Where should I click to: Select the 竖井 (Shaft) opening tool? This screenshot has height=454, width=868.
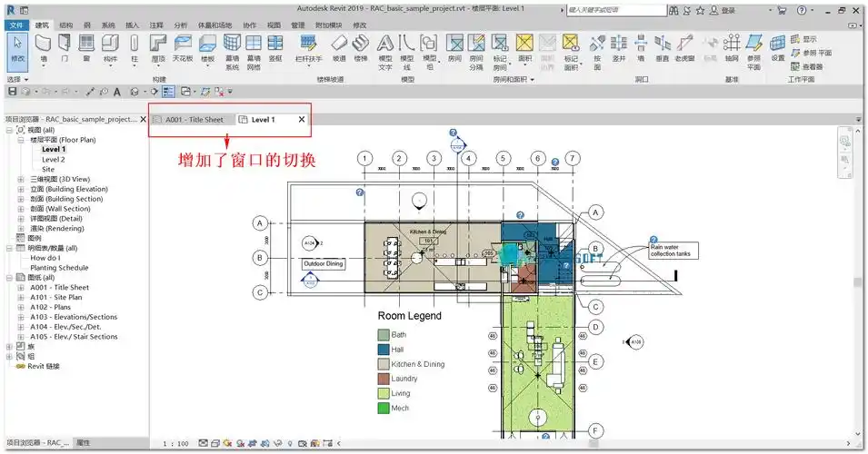point(618,49)
